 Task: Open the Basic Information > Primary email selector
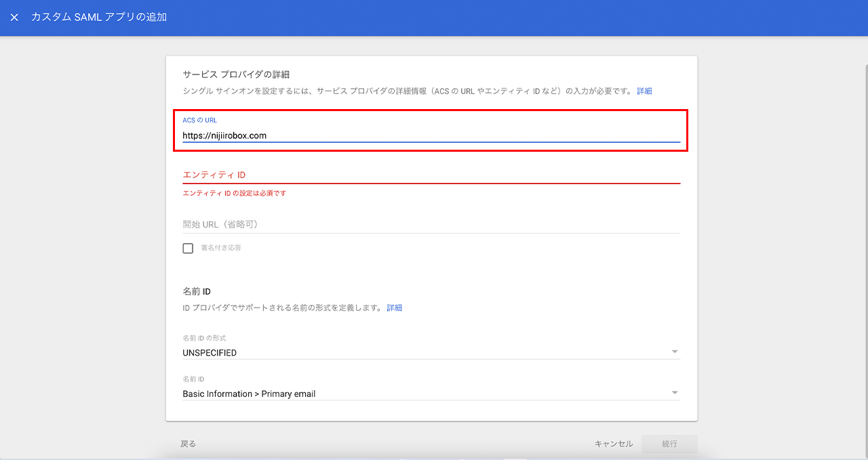pos(249,394)
